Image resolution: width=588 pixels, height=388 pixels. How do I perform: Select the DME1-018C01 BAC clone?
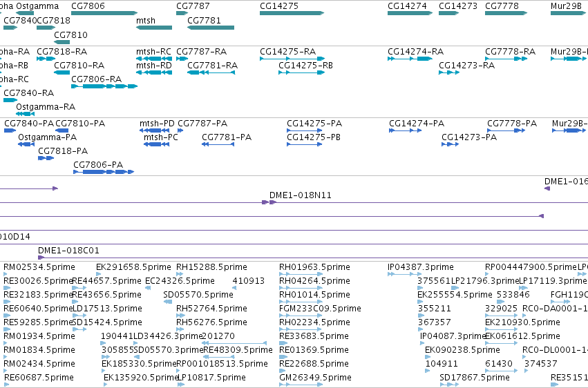coord(313,258)
